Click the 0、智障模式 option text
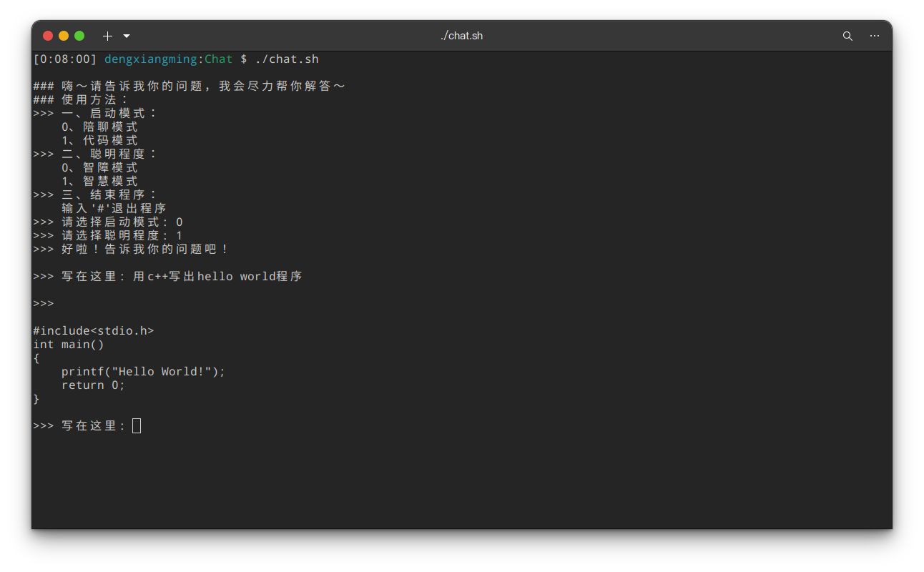This screenshot has width=924, height=572. 99,168
